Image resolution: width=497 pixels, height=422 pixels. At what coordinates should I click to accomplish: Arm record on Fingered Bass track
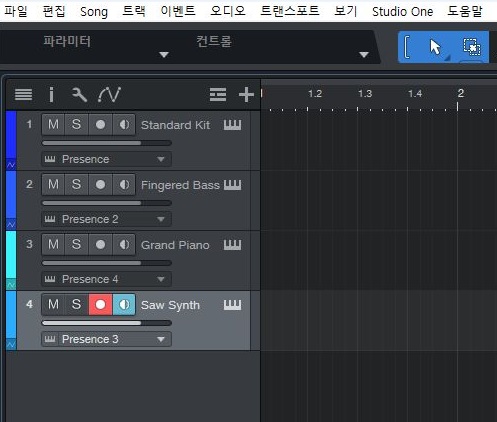click(100, 184)
